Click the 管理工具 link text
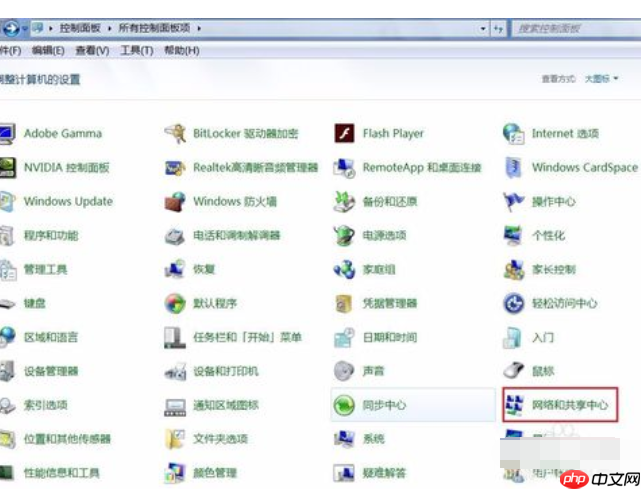The height and width of the screenshot is (489, 641). coord(45,269)
